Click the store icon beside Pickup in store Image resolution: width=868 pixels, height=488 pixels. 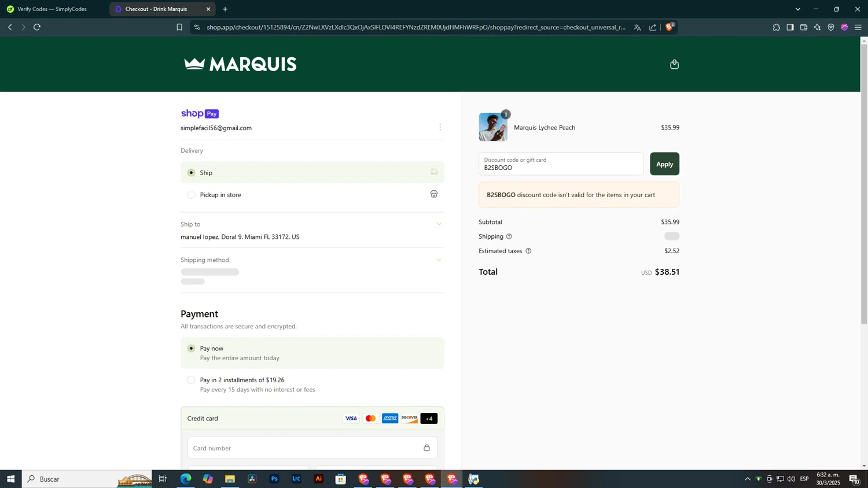(x=434, y=194)
